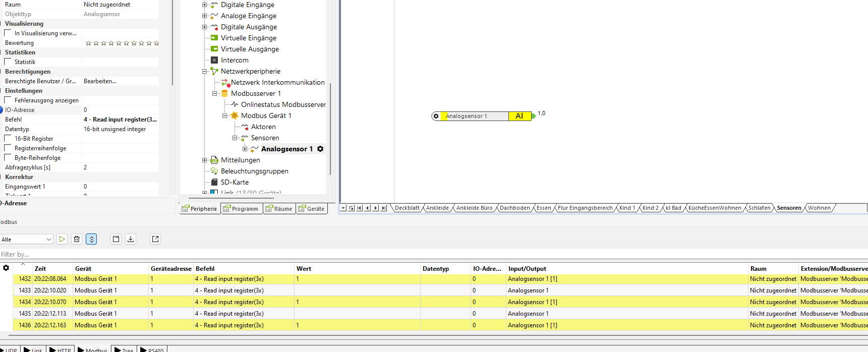Tick the Registerreihenfolge checkbox
Viewport: 868px width, 352px height.
coord(8,148)
